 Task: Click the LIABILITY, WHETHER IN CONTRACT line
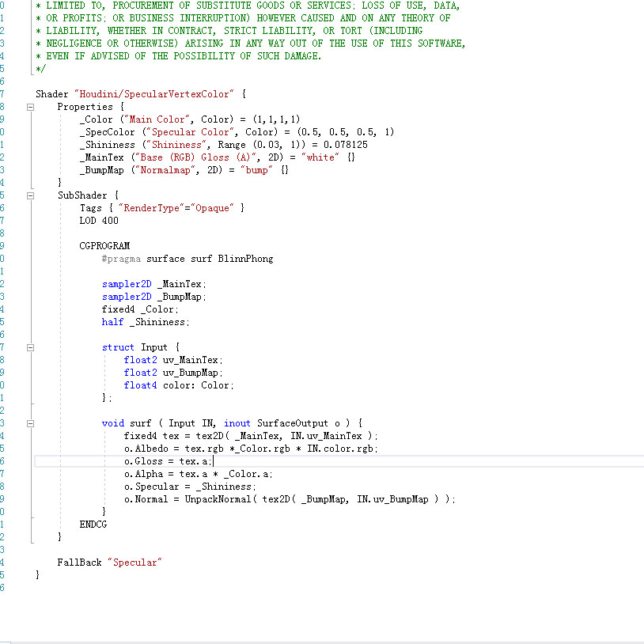[229, 31]
